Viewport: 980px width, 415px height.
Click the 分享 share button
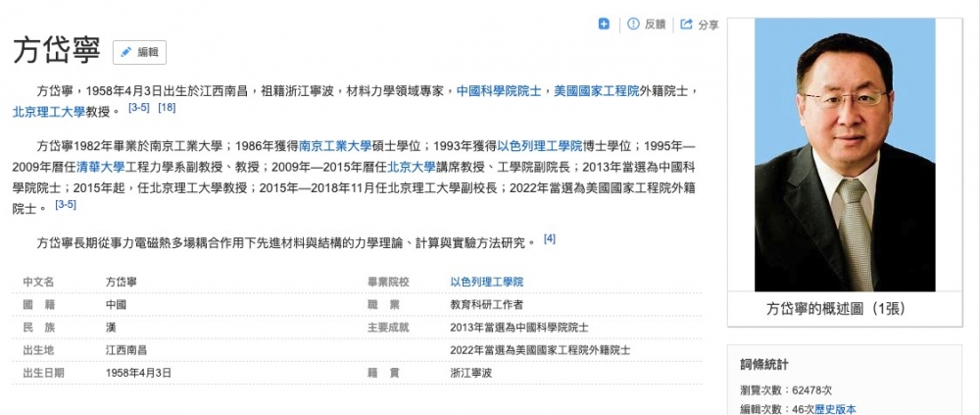point(700,25)
